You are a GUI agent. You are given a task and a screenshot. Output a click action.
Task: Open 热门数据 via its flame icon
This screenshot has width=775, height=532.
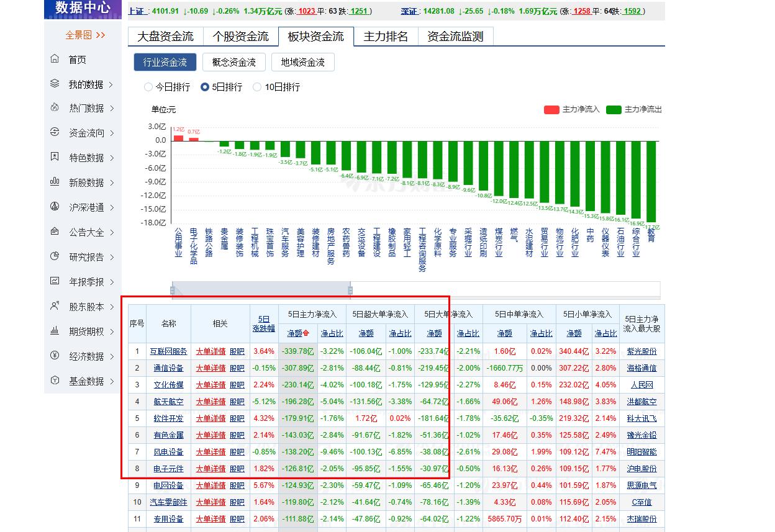pos(55,108)
